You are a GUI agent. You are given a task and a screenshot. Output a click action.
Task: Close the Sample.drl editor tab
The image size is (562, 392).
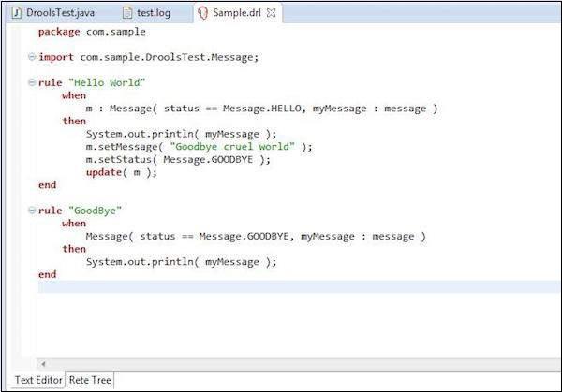click(x=272, y=13)
